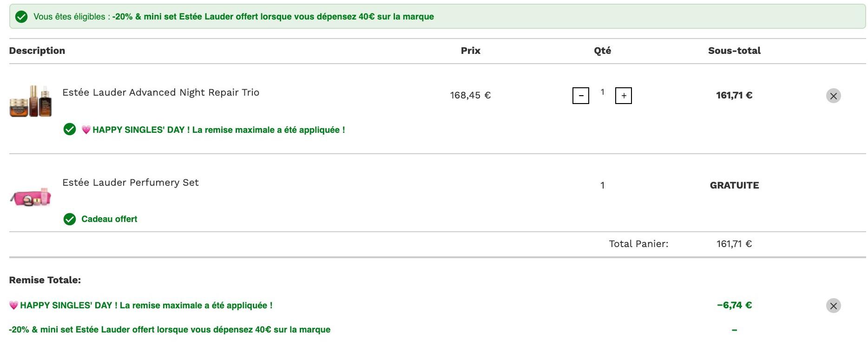
Task: Click the checkmark icon next to Cadeau offert
Action: click(x=70, y=219)
